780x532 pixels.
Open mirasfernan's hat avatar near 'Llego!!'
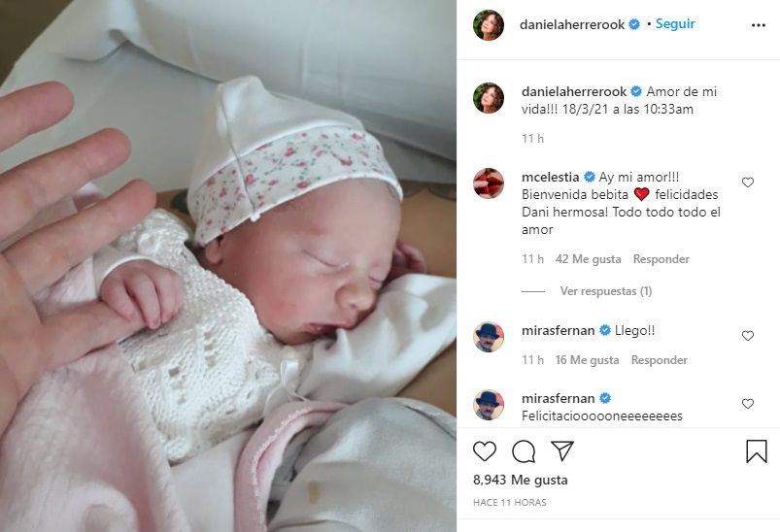489,337
